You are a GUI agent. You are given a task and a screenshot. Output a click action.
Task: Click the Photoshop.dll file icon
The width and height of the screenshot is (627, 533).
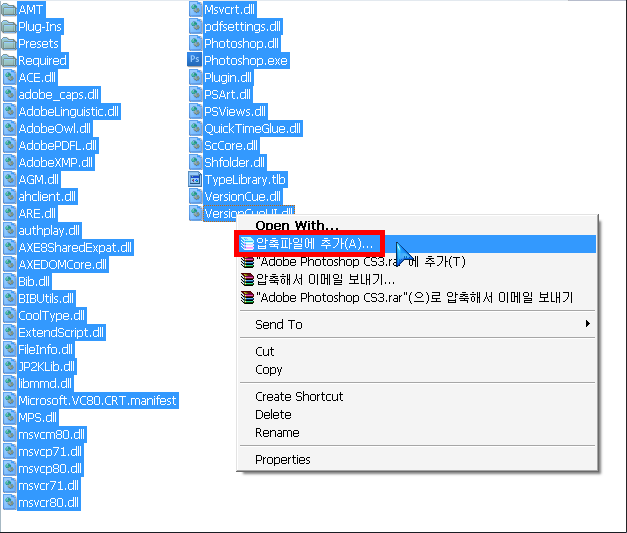(195, 43)
